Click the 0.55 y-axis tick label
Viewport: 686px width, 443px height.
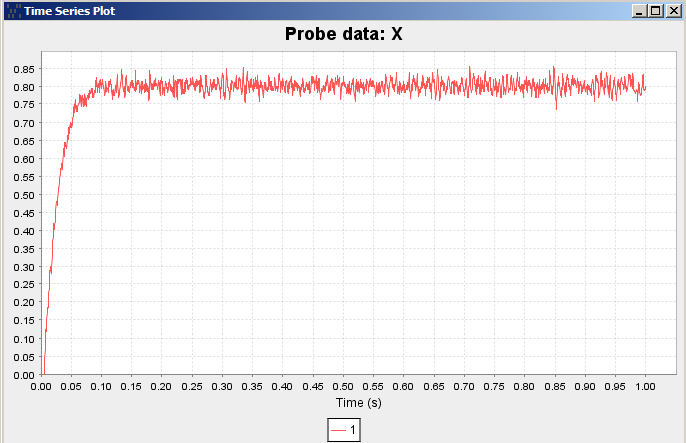pyautogui.click(x=24, y=178)
